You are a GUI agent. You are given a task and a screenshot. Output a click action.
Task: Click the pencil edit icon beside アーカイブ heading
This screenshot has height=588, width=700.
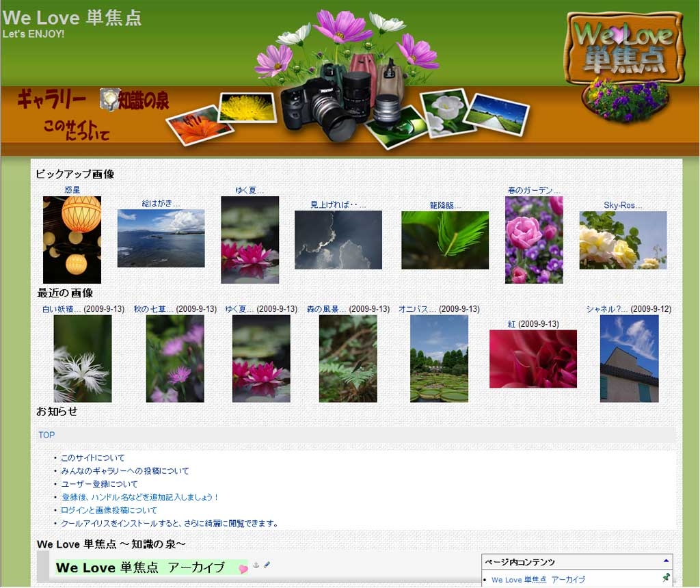point(267,564)
